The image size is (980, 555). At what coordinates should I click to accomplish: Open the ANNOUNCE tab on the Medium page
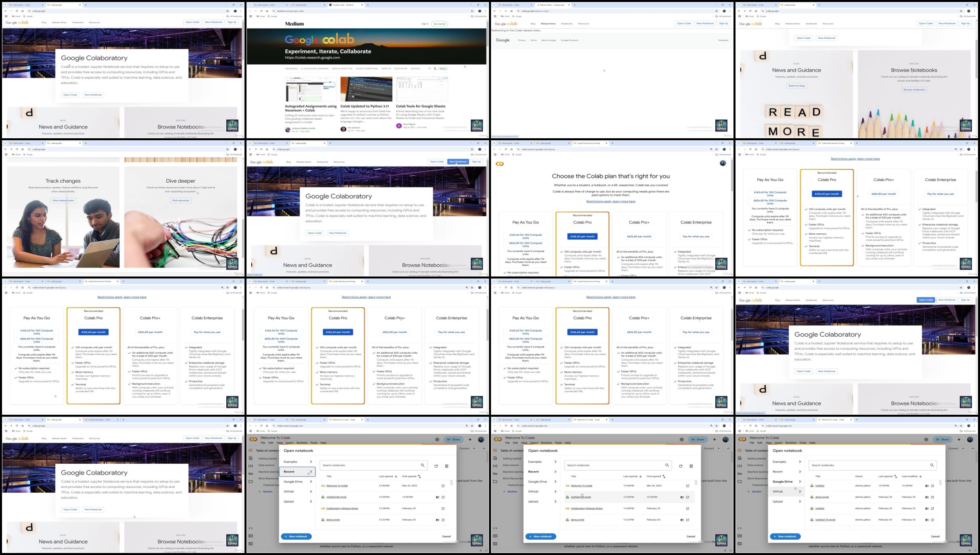point(291,69)
